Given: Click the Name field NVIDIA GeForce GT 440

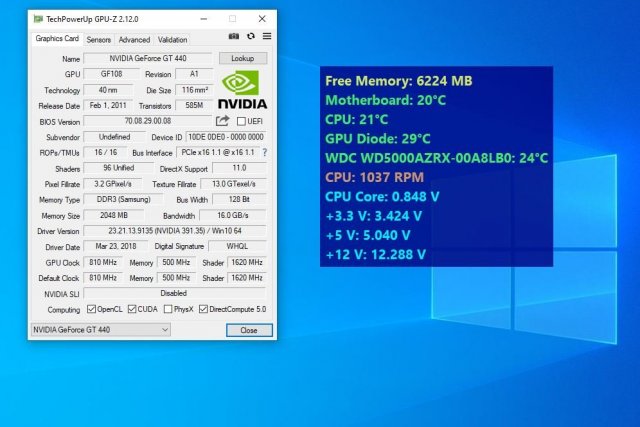Looking at the screenshot, I should [148, 58].
